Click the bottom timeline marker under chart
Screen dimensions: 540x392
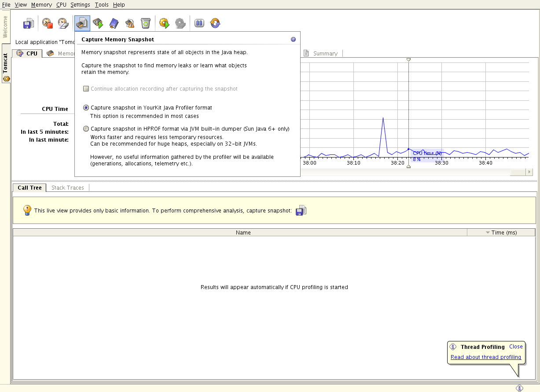(408, 166)
